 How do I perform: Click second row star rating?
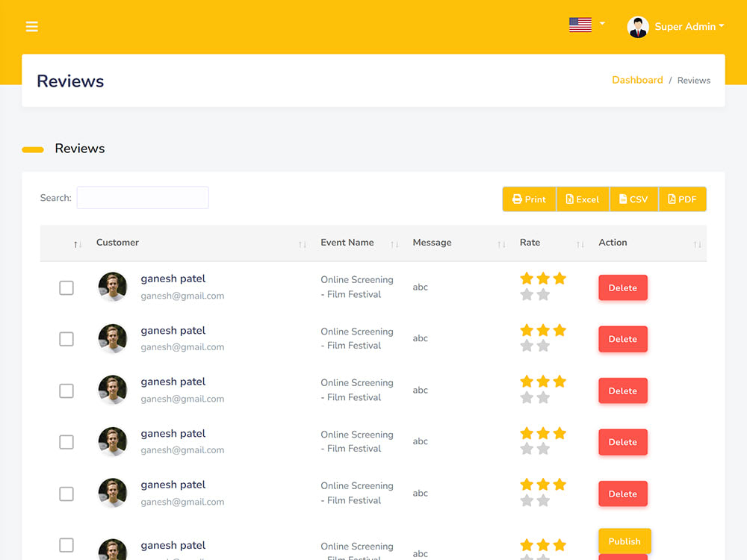543,338
